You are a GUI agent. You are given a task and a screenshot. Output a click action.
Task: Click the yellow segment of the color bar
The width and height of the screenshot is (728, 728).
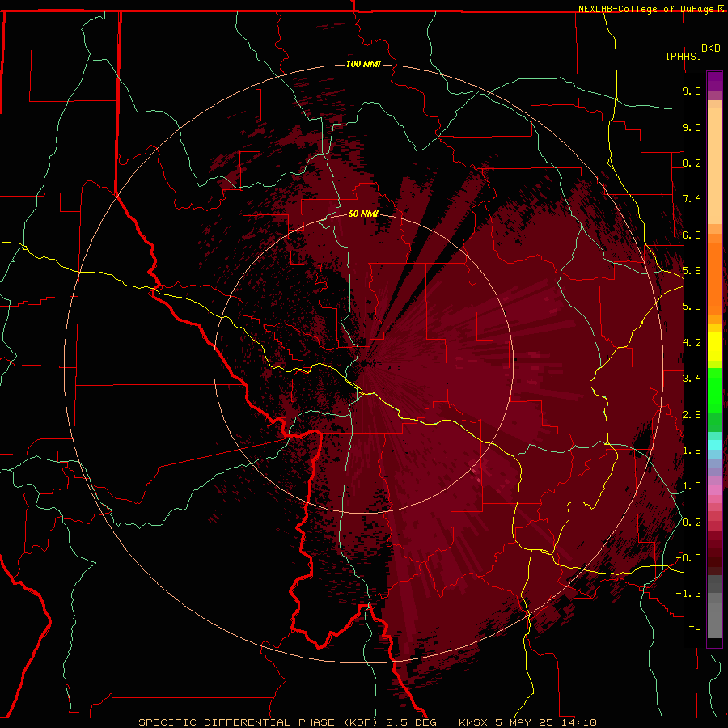point(714,346)
